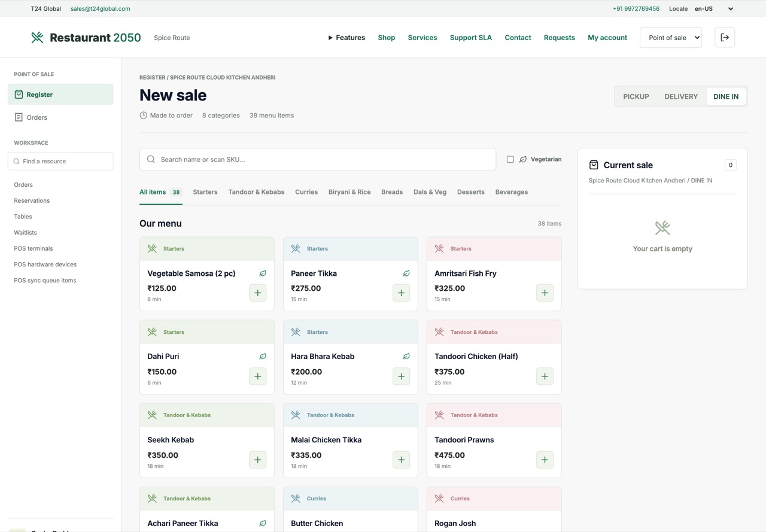
Task: Add Tandoori Prawns using plus icon
Action: (x=545, y=460)
